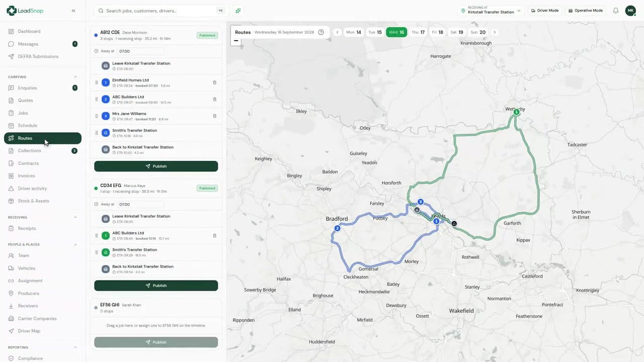Screen dimensions: 644x362
Task: Open the notifications bell
Action: (615, 11)
